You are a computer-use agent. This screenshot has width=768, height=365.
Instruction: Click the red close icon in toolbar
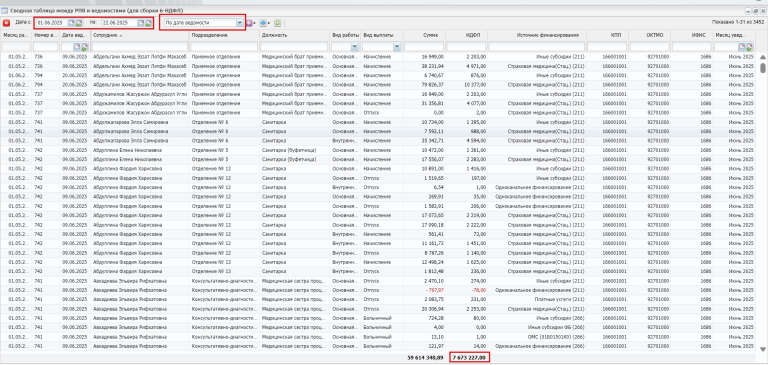tap(6, 23)
